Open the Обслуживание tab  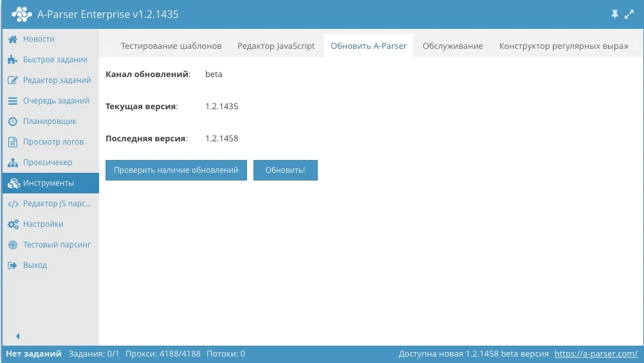pos(452,46)
